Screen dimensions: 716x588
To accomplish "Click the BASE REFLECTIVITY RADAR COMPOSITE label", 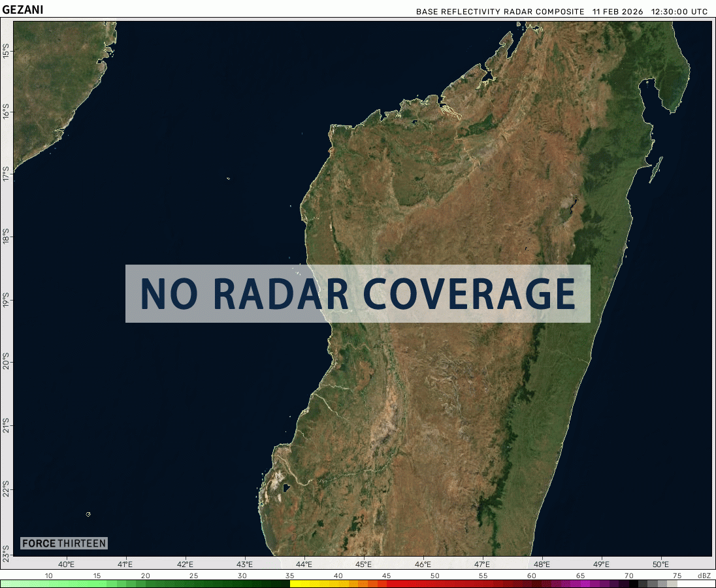I will pyautogui.click(x=500, y=12).
